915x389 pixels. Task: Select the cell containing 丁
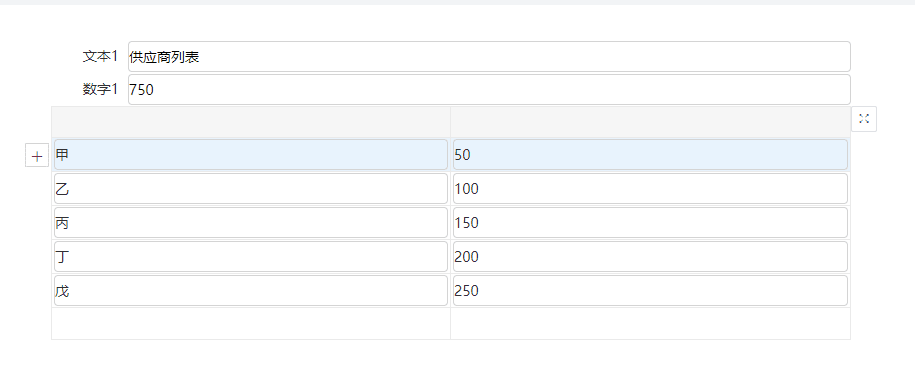pos(251,257)
